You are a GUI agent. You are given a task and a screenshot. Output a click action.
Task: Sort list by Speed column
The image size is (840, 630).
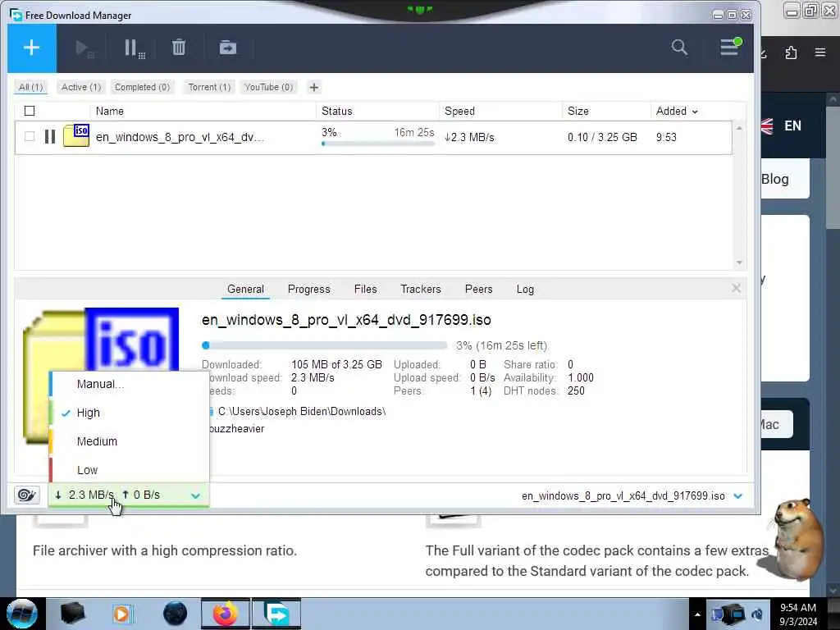459,111
